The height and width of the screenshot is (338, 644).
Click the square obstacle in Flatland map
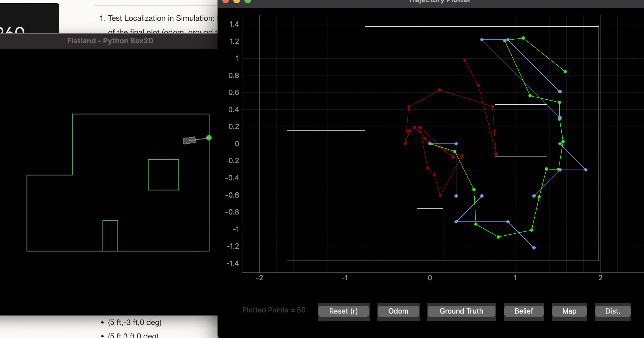[x=163, y=175]
